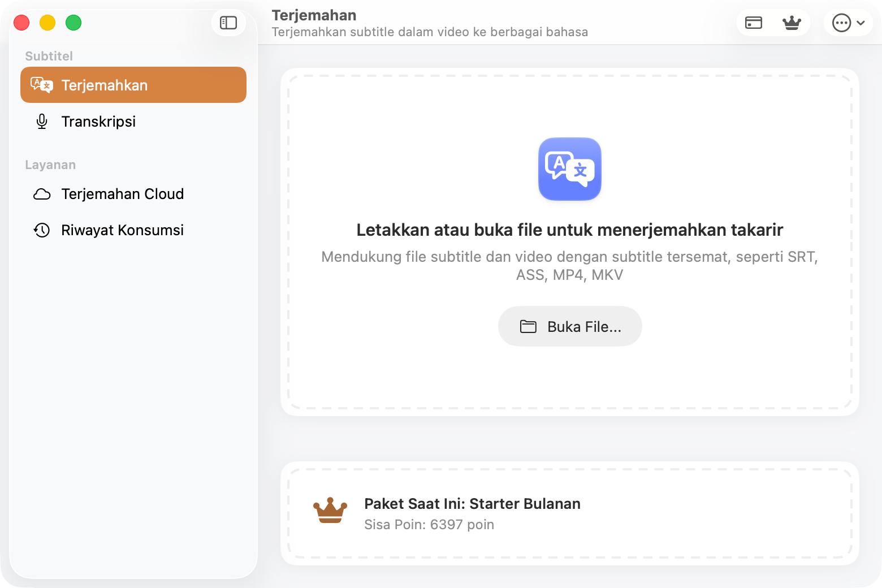Click the 'Letakkan atau buka file' heading
Viewport: 882px width, 588px height.
tap(569, 230)
